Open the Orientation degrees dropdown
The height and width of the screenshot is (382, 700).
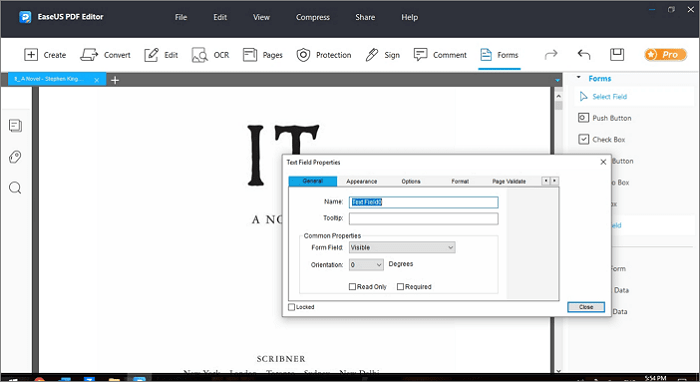(x=366, y=265)
